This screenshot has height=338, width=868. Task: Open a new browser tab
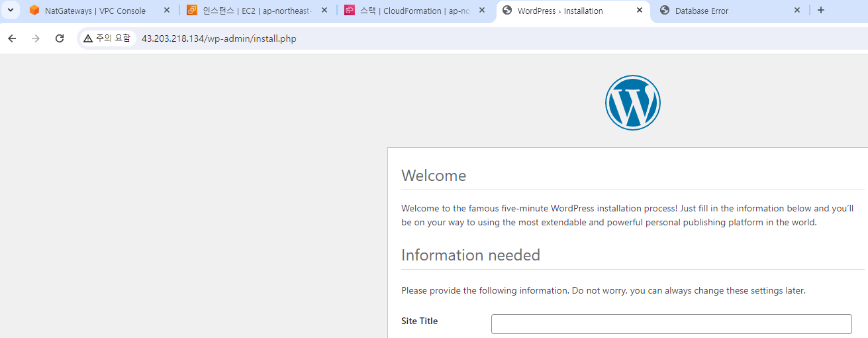(821, 11)
